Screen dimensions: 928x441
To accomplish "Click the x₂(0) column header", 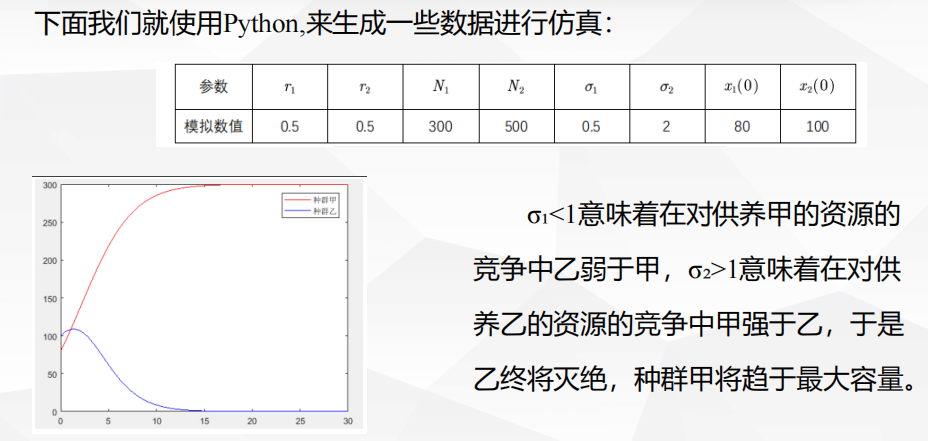I will click(x=817, y=87).
